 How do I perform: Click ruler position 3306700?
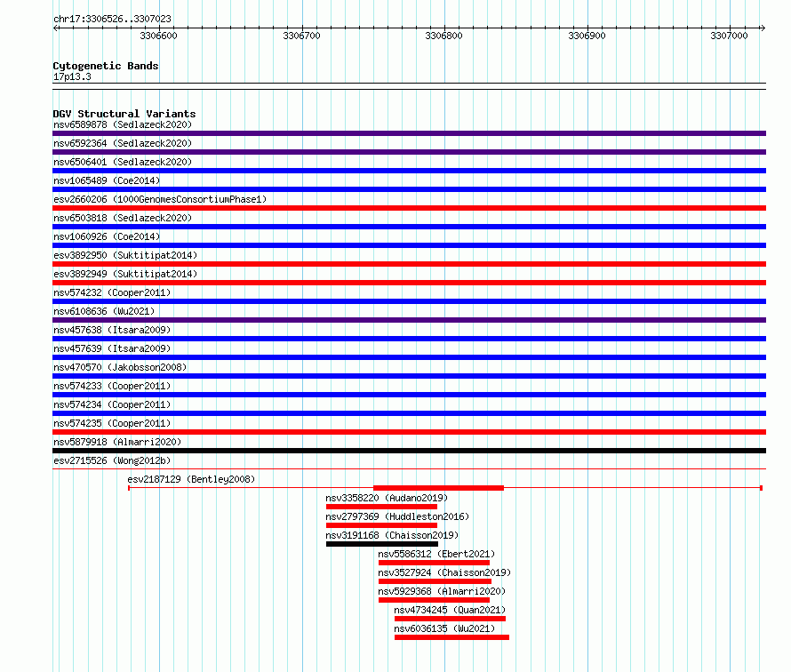click(x=301, y=36)
